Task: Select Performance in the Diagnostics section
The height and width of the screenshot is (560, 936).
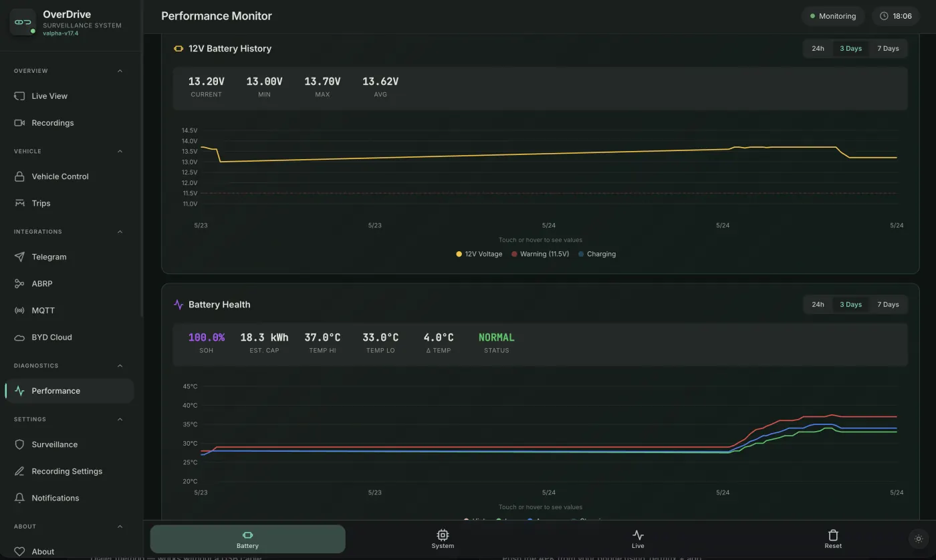Action: click(x=70, y=391)
